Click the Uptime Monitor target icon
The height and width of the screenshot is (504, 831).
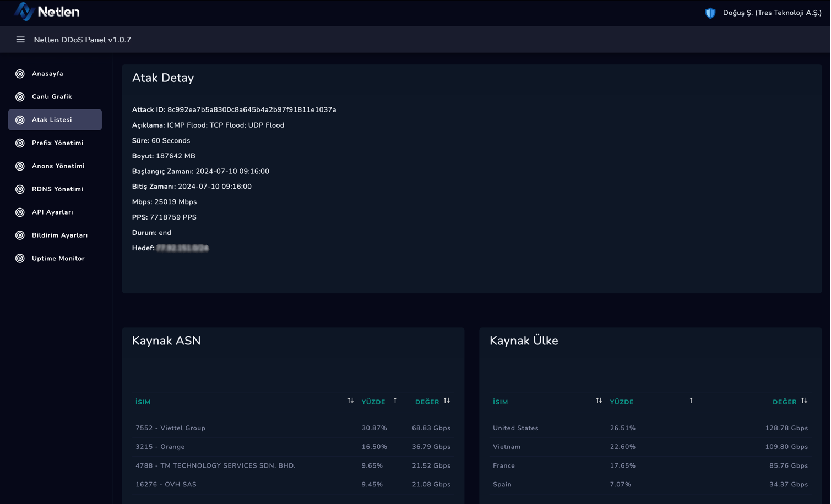click(x=20, y=259)
